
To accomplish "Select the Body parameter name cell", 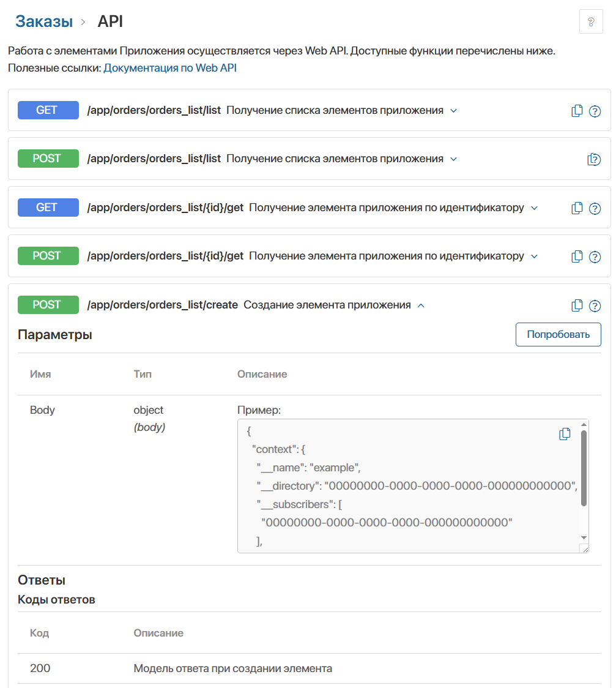I will (43, 410).
